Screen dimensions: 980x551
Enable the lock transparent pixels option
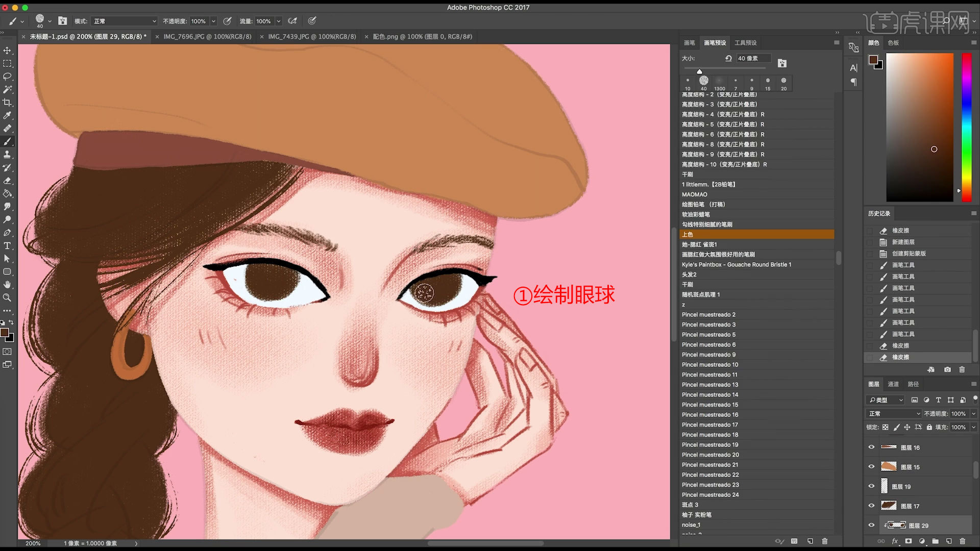pos(885,427)
